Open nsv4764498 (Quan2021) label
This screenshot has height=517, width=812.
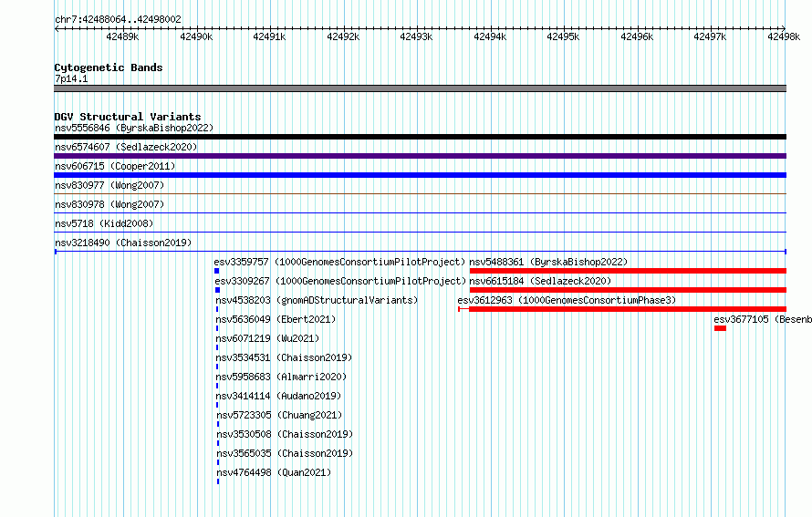(274, 472)
